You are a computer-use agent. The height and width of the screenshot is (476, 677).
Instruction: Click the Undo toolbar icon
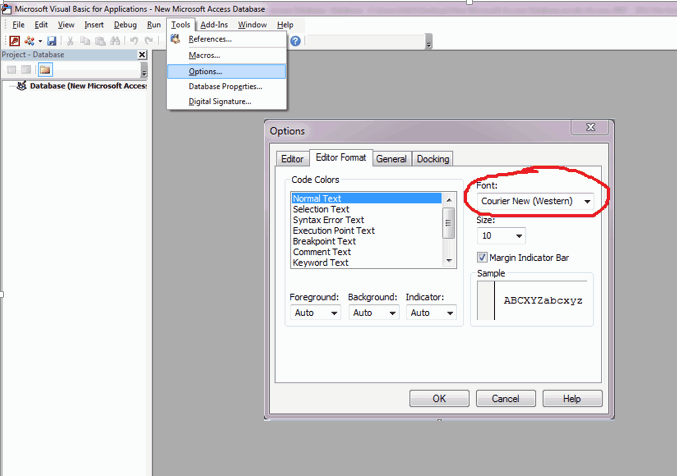pyautogui.click(x=134, y=41)
